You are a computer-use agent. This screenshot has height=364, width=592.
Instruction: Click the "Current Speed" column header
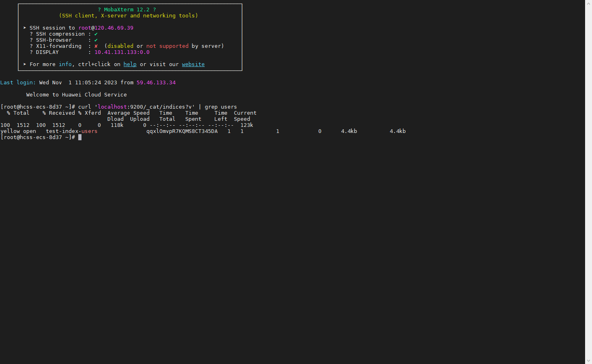click(245, 116)
